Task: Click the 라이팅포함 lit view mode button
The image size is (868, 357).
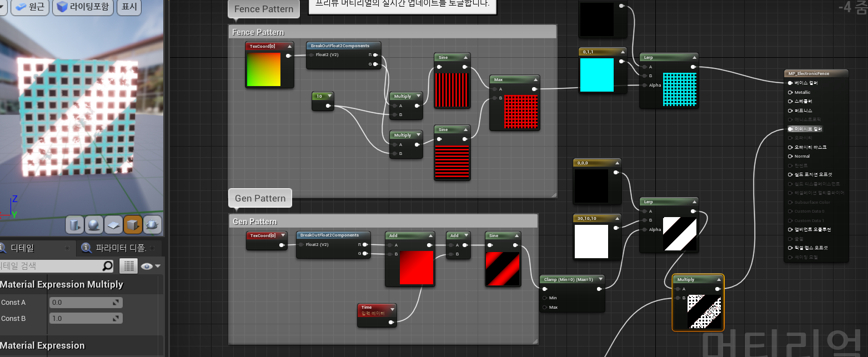Action: pos(84,7)
